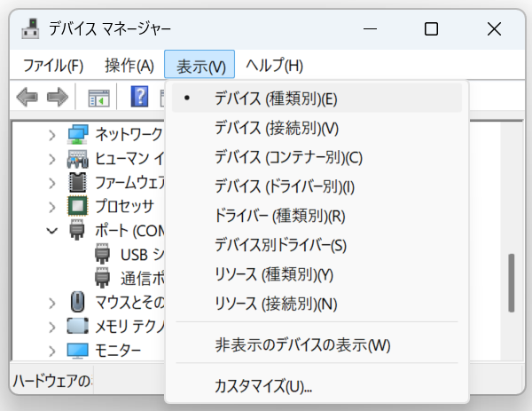The width and height of the screenshot is (532, 411).
Task: Select デバイス (接続別)(V) view option
Action: 317,128
